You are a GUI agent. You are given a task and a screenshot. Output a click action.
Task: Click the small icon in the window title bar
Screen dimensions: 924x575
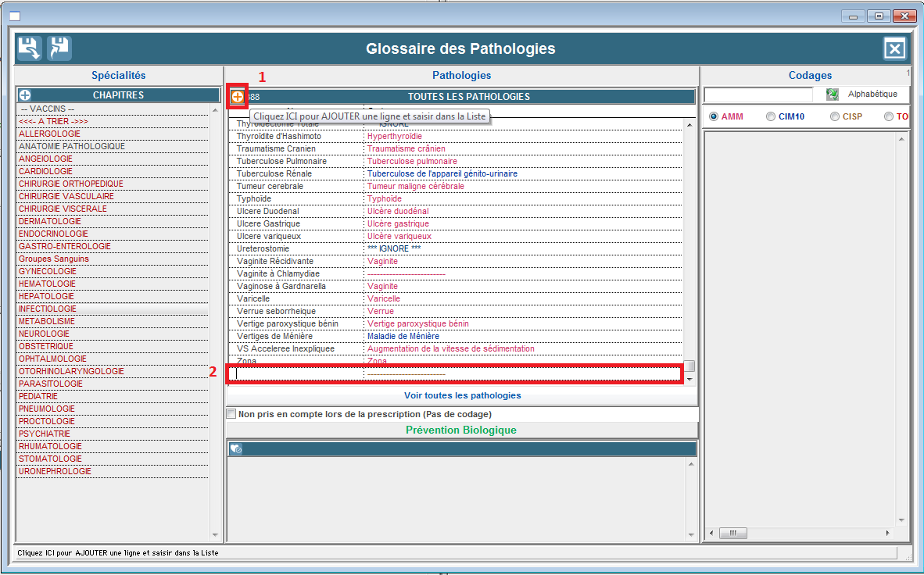pos(14,16)
